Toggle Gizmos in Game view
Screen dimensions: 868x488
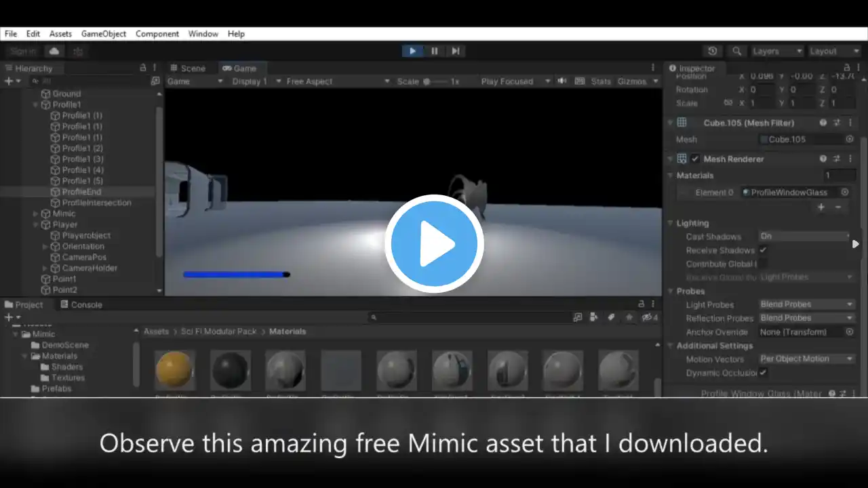tap(632, 81)
